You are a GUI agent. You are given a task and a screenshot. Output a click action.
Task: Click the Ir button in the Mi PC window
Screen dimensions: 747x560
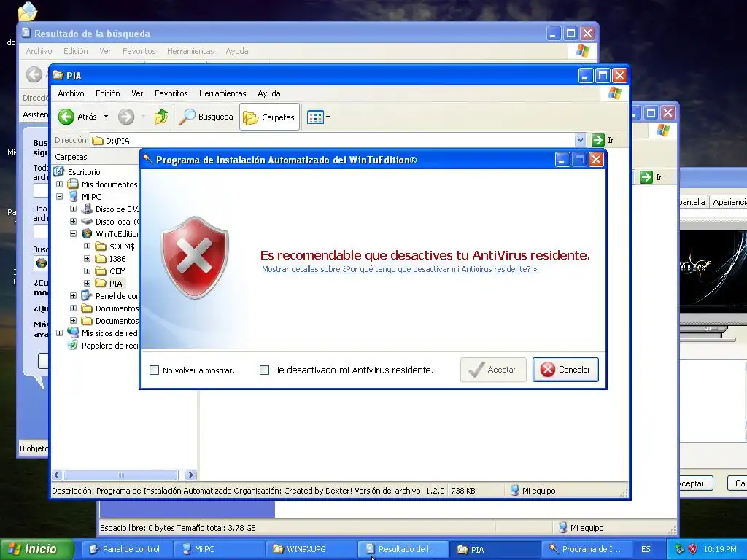pos(651,177)
